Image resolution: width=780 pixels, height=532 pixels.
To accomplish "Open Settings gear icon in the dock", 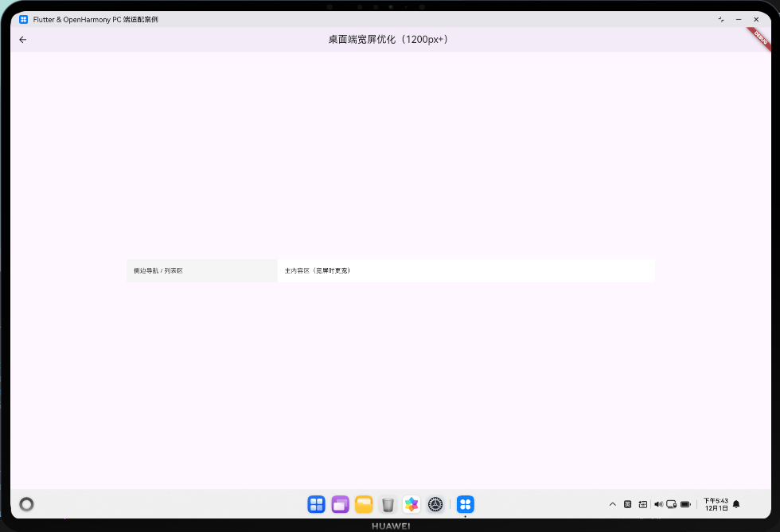I will 435,504.
